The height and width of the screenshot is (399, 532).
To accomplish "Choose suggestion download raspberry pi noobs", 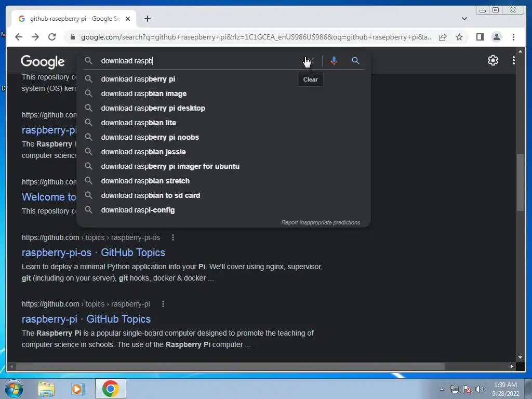I will tap(223, 137).
